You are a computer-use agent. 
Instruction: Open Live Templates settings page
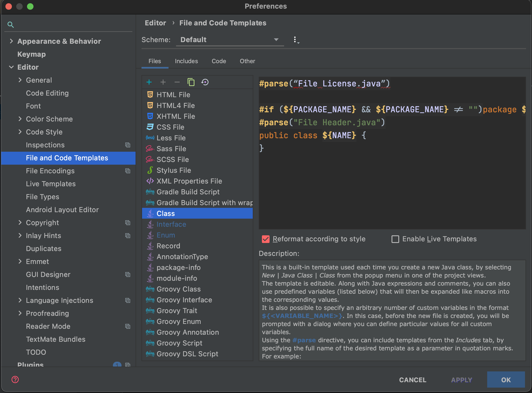pos(51,184)
